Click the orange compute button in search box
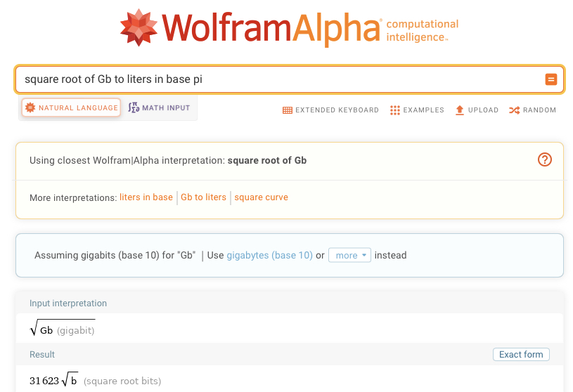Image resolution: width=573 pixels, height=392 pixels. tap(551, 79)
